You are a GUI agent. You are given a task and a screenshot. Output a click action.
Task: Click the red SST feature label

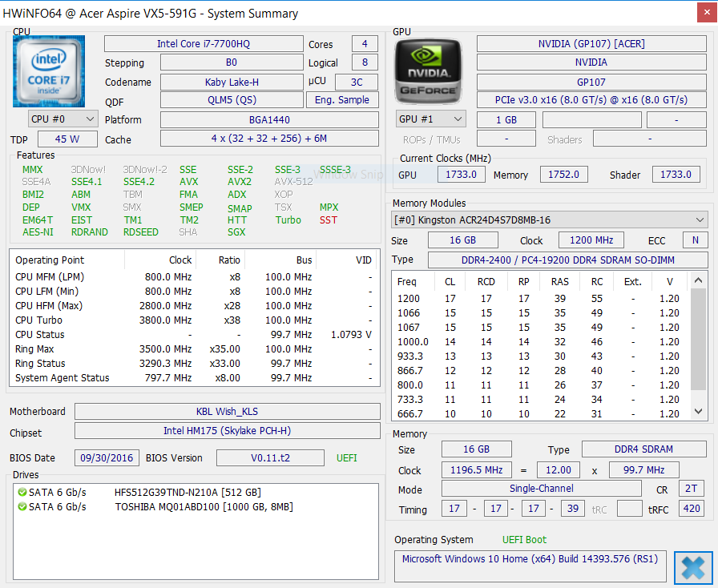pos(329,220)
